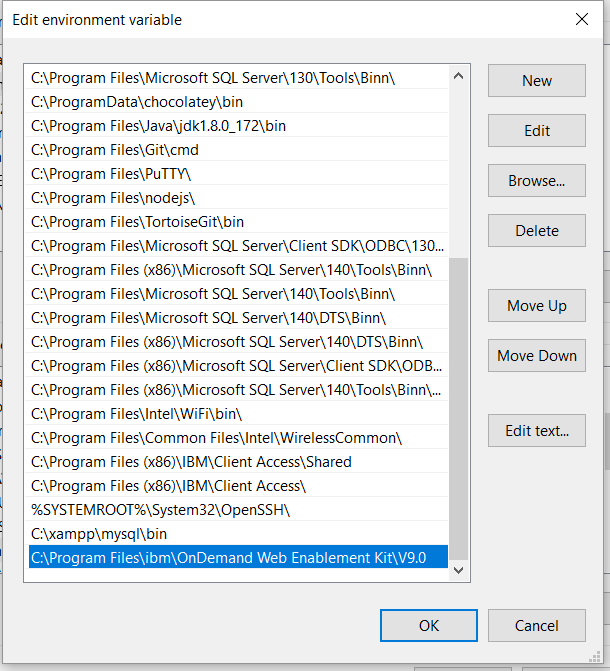Select the chocolatey\bin path entry
The image size is (610, 671).
(x=238, y=102)
